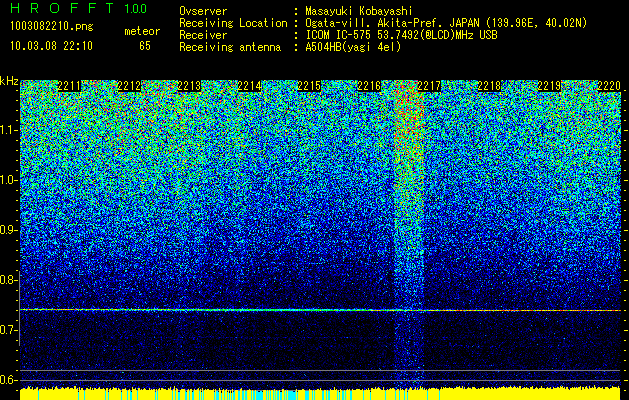Click the timestamp 10.03.08 22:10

coord(51,46)
